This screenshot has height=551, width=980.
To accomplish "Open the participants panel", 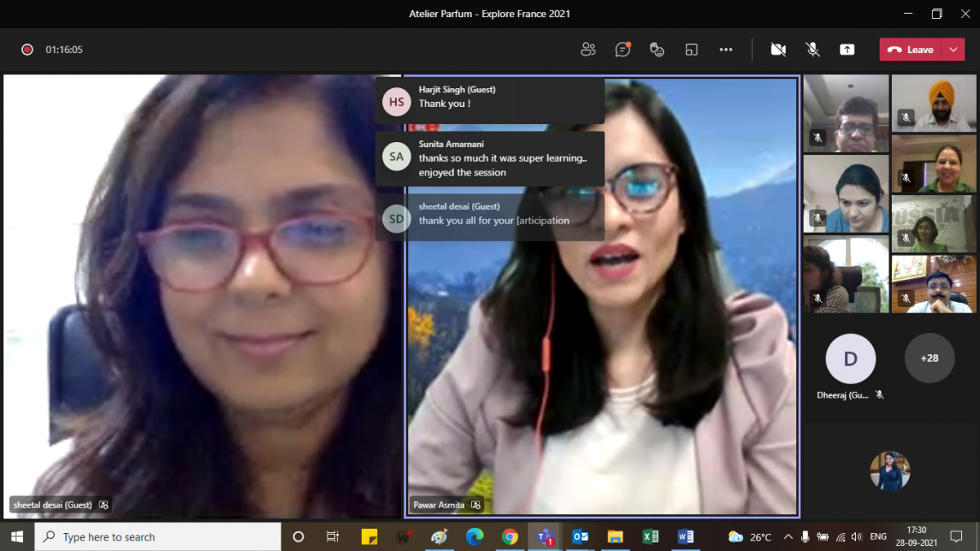I will click(x=588, y=50).
